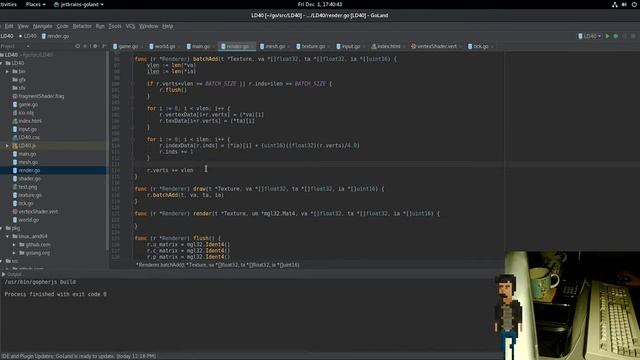This screenshot has width=640, height=360.
Task: Collapse the linux_amd64 folder arrow
Action: 7,236
